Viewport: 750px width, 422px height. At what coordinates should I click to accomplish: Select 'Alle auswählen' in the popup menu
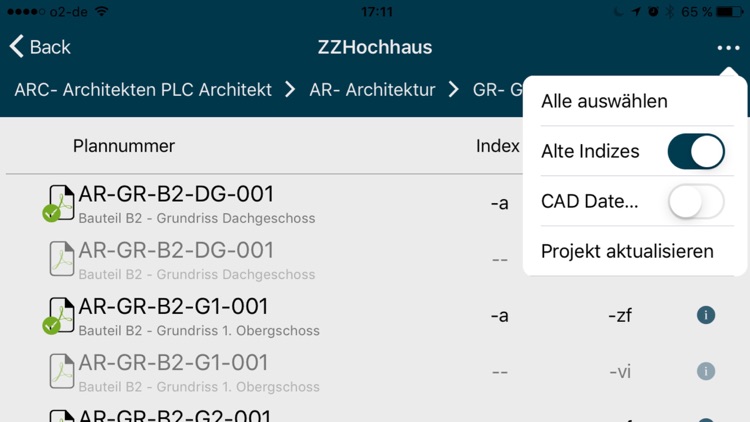pos(604,101)
